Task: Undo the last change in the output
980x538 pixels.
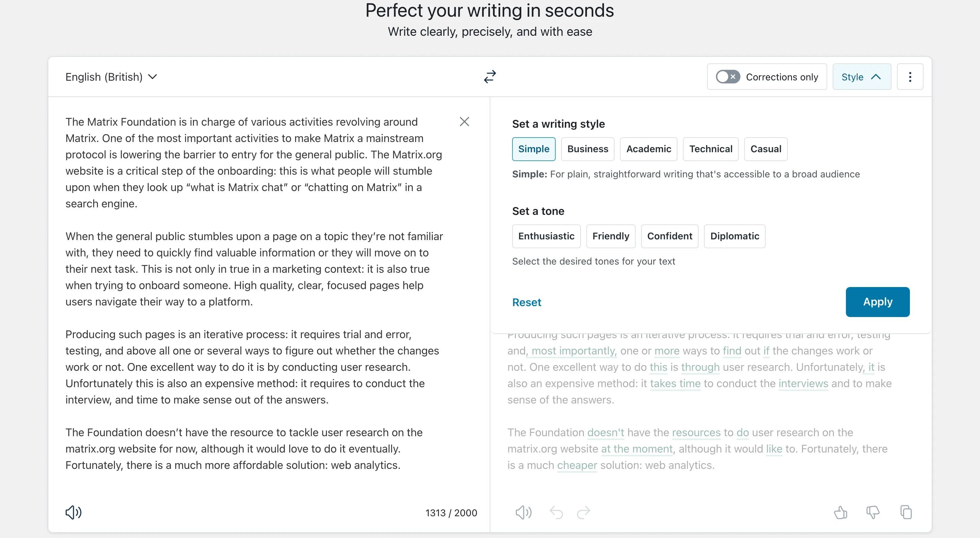Action: [x=556, y=512]
